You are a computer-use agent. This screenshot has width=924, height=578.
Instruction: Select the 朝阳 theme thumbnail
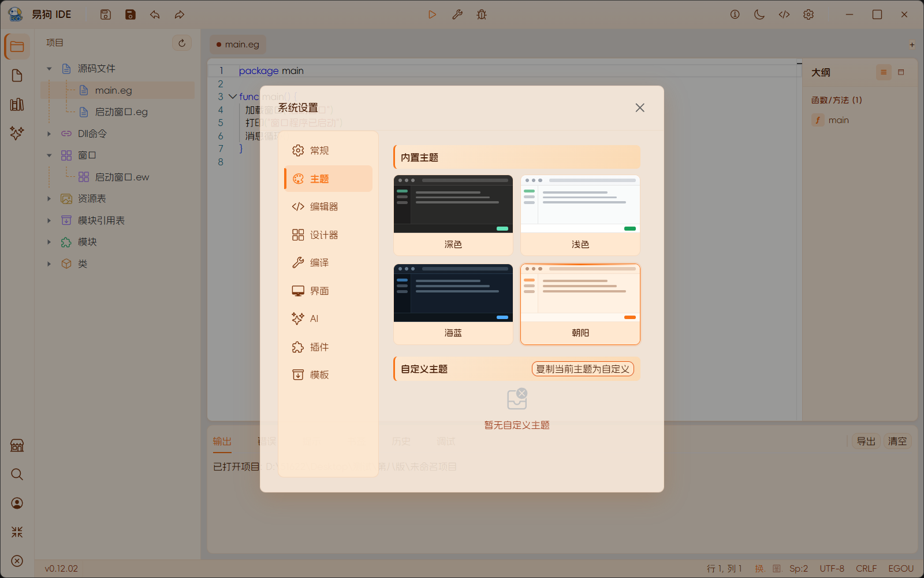coord(580,304)
